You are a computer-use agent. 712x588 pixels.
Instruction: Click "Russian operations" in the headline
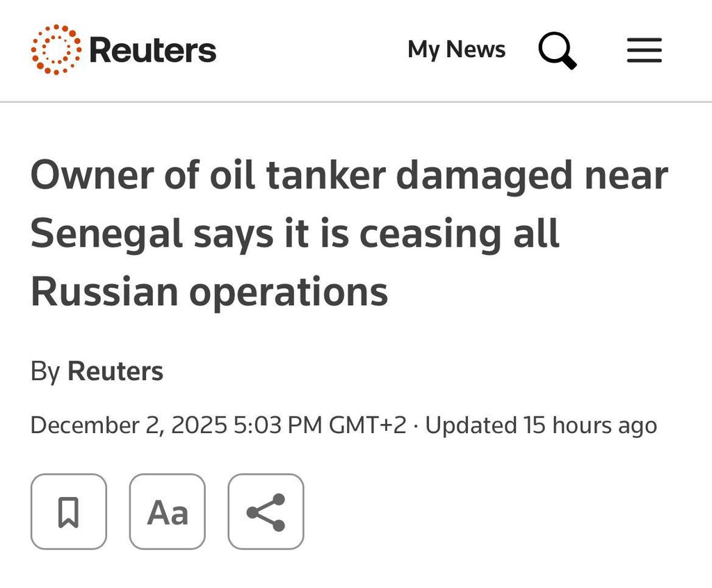[209, 292]
